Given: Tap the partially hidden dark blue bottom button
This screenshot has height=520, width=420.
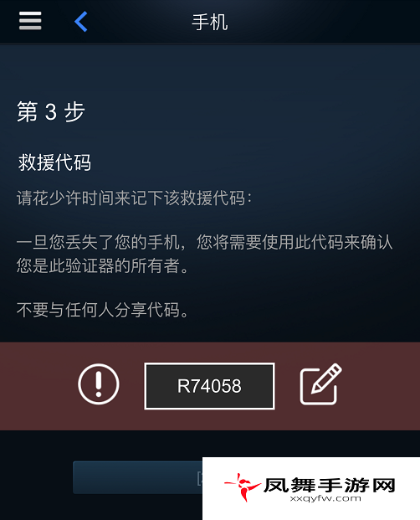Looking at the screenshot, I should 138,477.
